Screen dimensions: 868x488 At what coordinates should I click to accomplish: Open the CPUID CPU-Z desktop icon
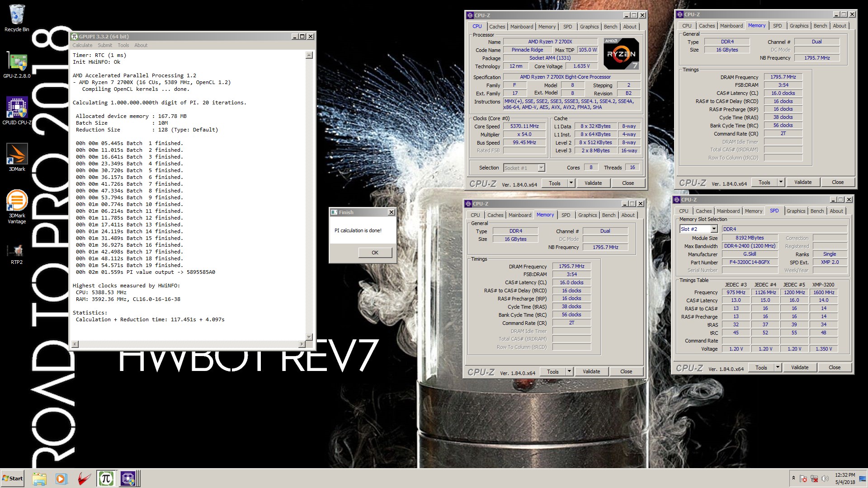(17, 111)
